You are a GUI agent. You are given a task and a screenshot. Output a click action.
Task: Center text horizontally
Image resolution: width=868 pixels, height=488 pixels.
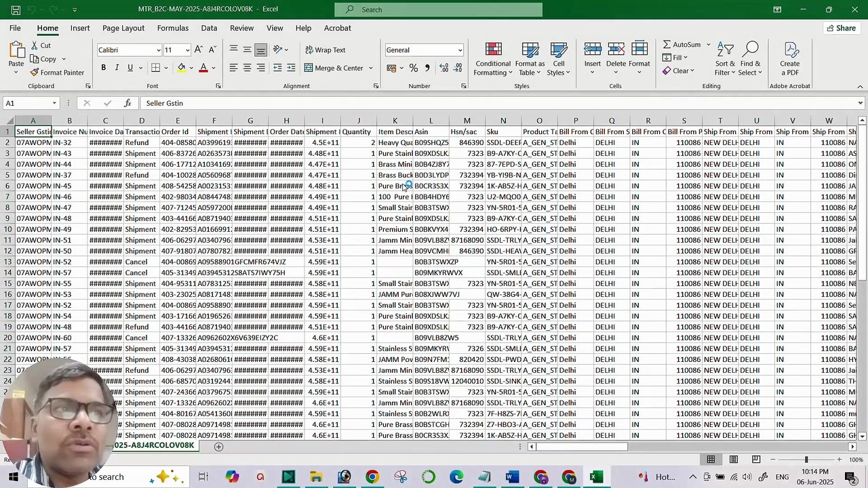247,68
